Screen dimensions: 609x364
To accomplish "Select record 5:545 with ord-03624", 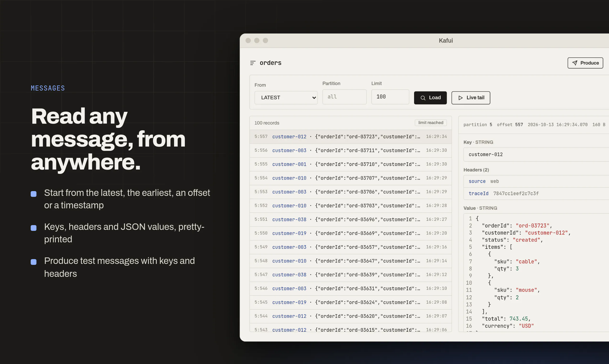I will (x=351, y=302).
